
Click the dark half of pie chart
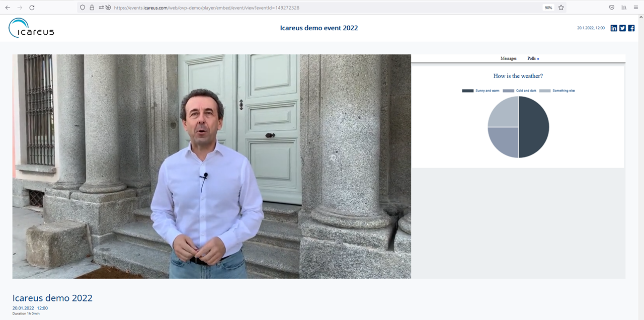click(x=533, y=127)
